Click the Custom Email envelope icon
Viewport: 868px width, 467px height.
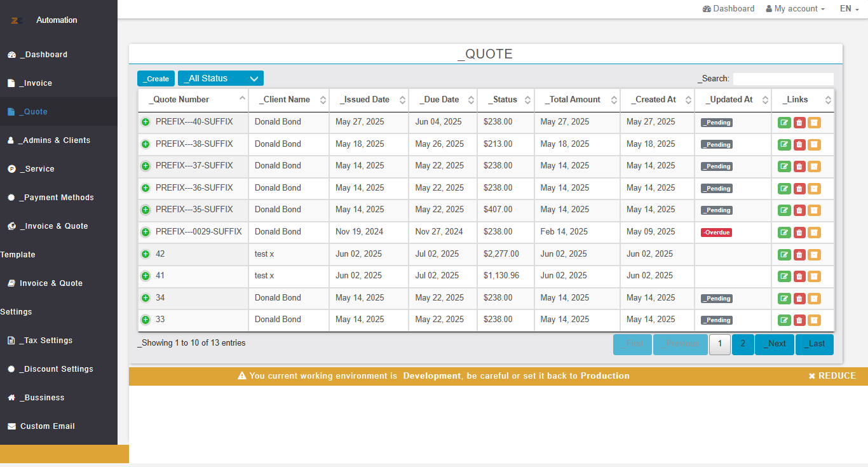pyautogui.click(x=11, y=426)
